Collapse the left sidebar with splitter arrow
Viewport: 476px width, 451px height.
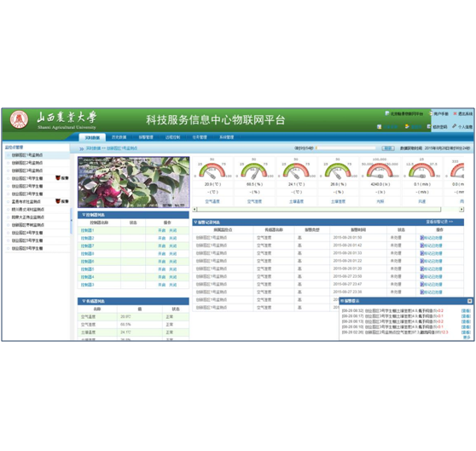(72, 221)
